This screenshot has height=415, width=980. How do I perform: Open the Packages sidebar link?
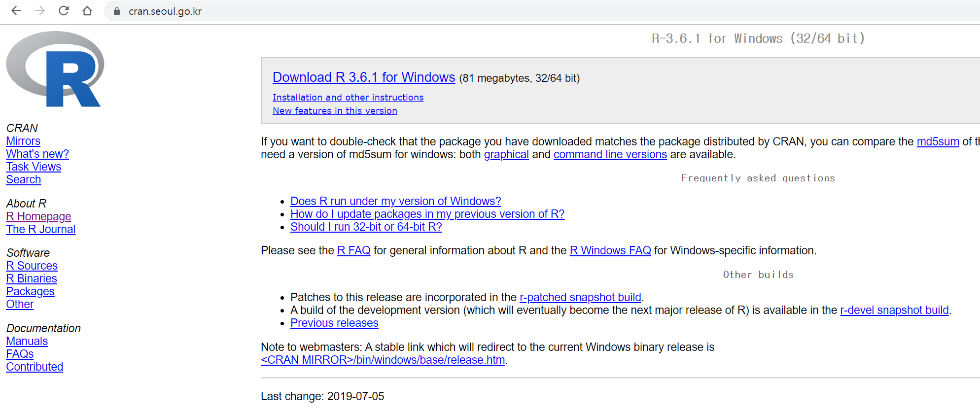pyautogui.click(x=30, y=291)
